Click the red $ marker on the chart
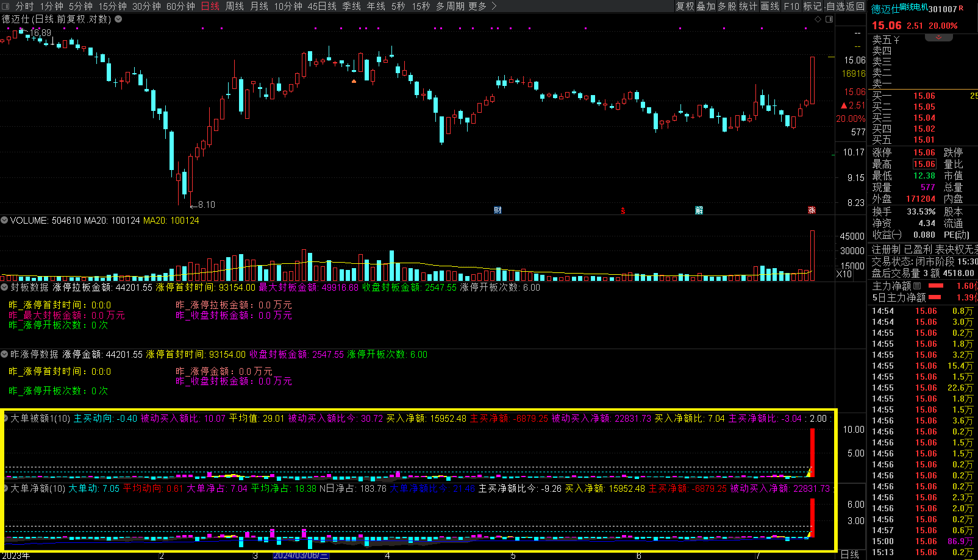Viewport: 978px width, 560px height. point(623,211)
